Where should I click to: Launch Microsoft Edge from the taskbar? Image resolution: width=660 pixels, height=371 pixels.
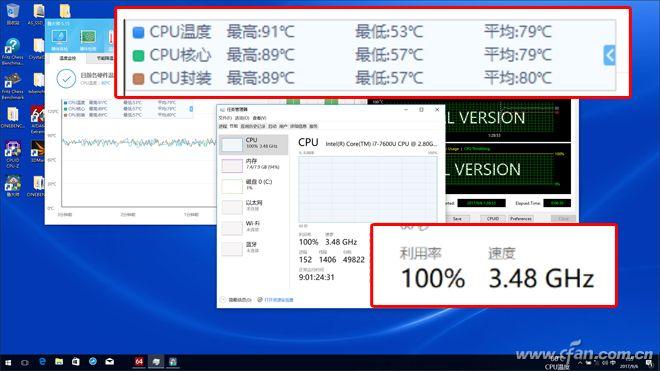coord(43,362)
